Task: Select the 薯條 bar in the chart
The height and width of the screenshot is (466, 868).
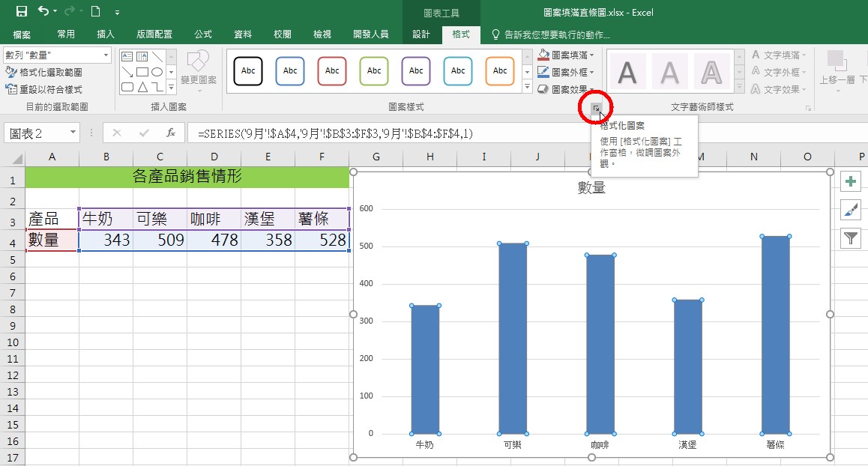Action: [x=776, y=335]
